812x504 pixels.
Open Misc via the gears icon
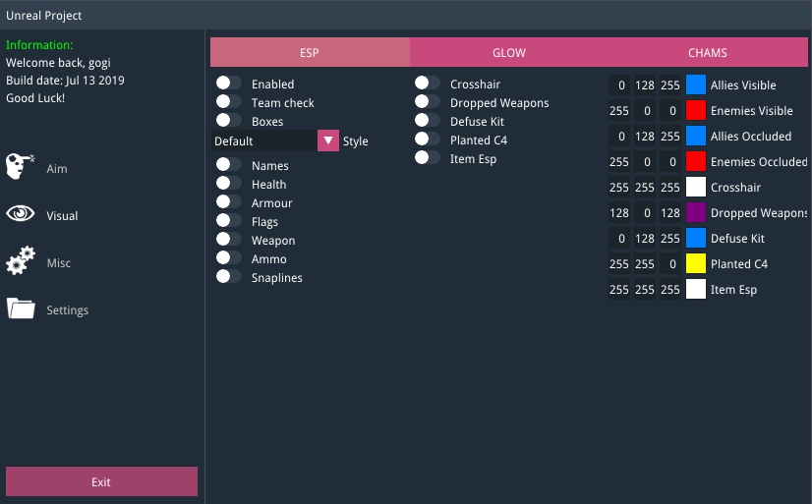[x=21, y=262]
